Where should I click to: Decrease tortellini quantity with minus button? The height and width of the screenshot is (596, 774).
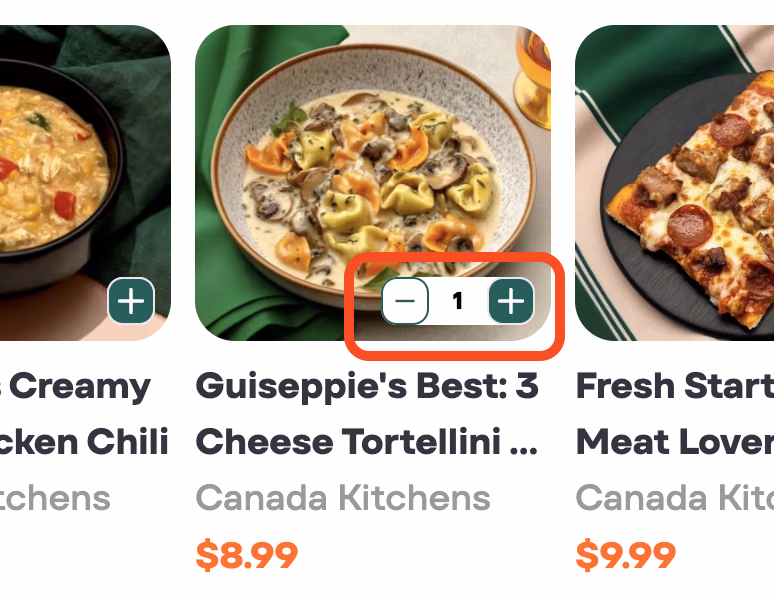(405, 301)
